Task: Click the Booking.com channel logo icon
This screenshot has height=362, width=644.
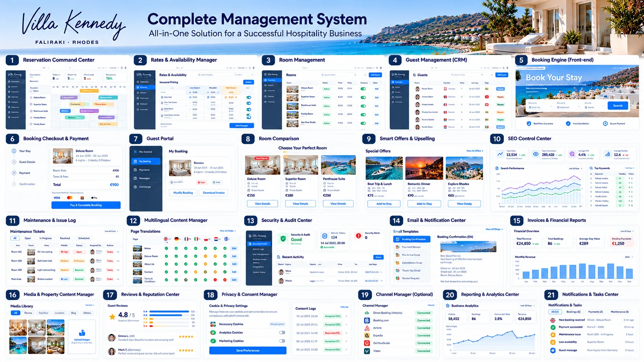Action: 367,320
